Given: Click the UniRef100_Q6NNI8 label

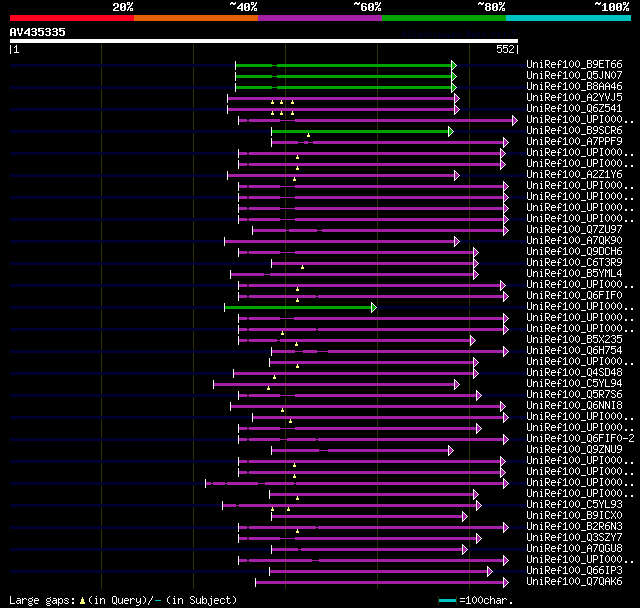Looking at the screenshot, I should coord(574,406).
